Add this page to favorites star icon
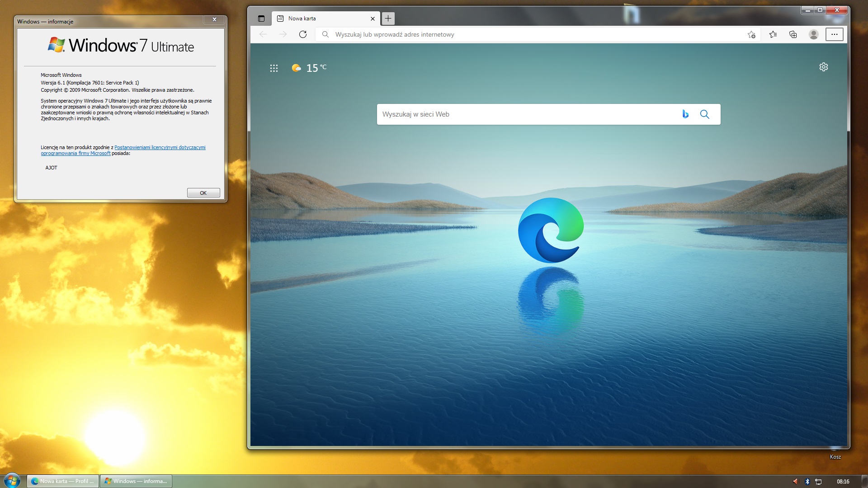This screenshot has width=868, height=488. [751, 34]
